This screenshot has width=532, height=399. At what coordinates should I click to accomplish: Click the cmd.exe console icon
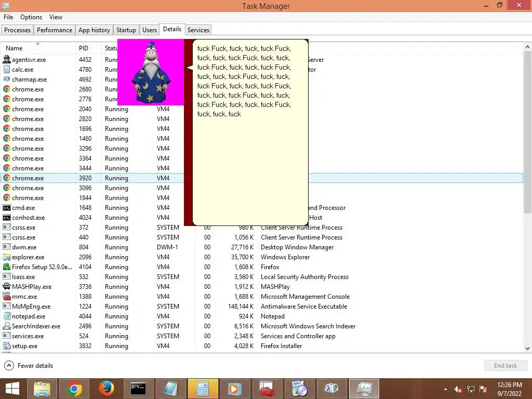[6, 208]
